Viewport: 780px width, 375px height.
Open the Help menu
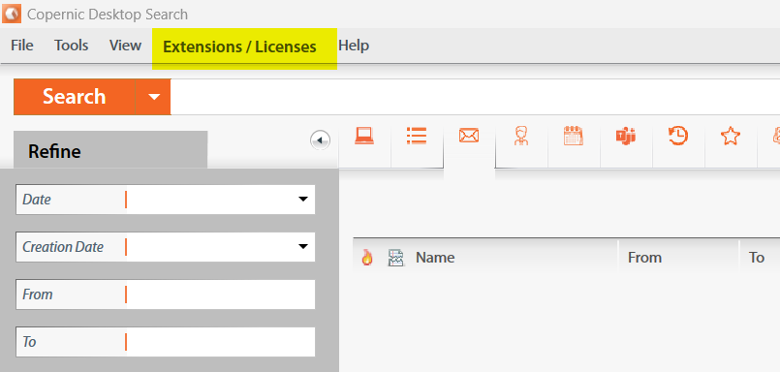[x=353, y=46]
